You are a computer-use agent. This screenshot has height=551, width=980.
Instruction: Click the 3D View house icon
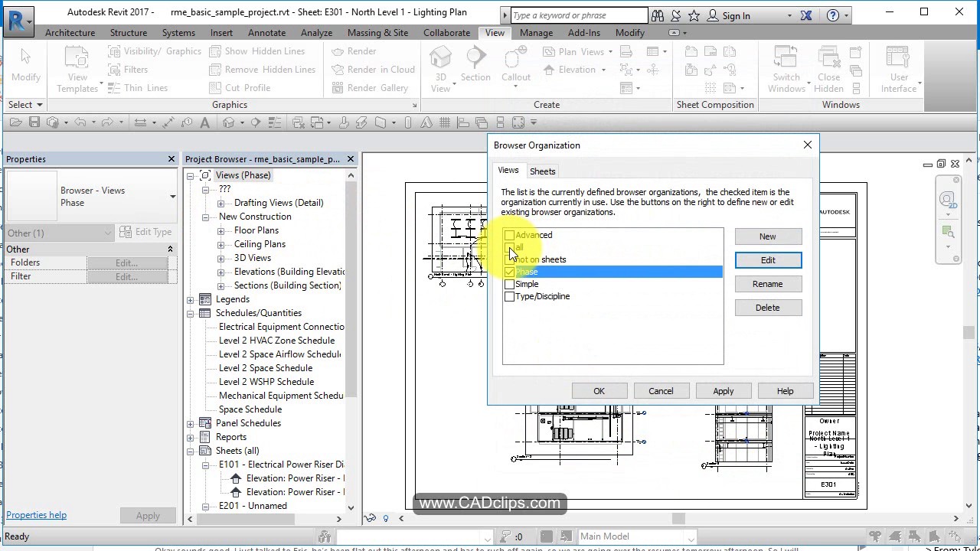(x=440, y=69)
